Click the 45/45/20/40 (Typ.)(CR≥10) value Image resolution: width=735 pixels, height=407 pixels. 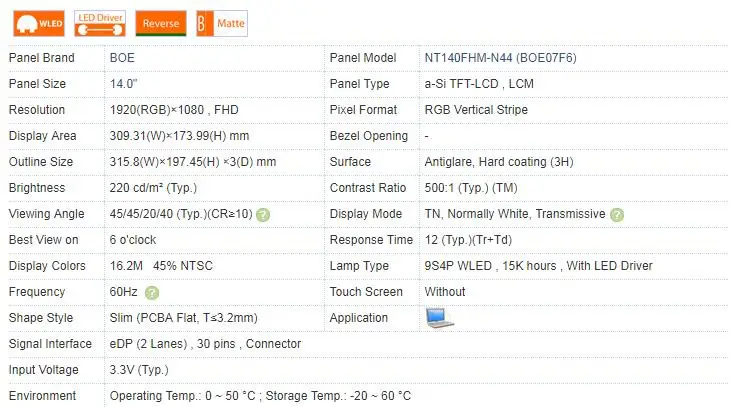click(181, 214)
